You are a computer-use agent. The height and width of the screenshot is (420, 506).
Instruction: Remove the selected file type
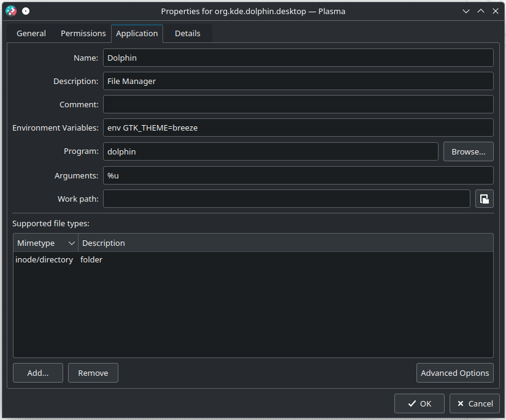(93, 373)
